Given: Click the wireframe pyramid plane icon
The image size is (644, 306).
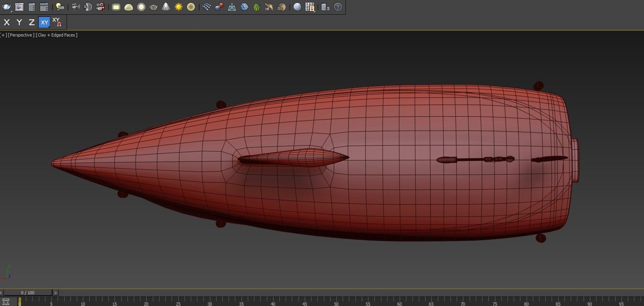Looking at the screenshot, I should coord(232,7).
